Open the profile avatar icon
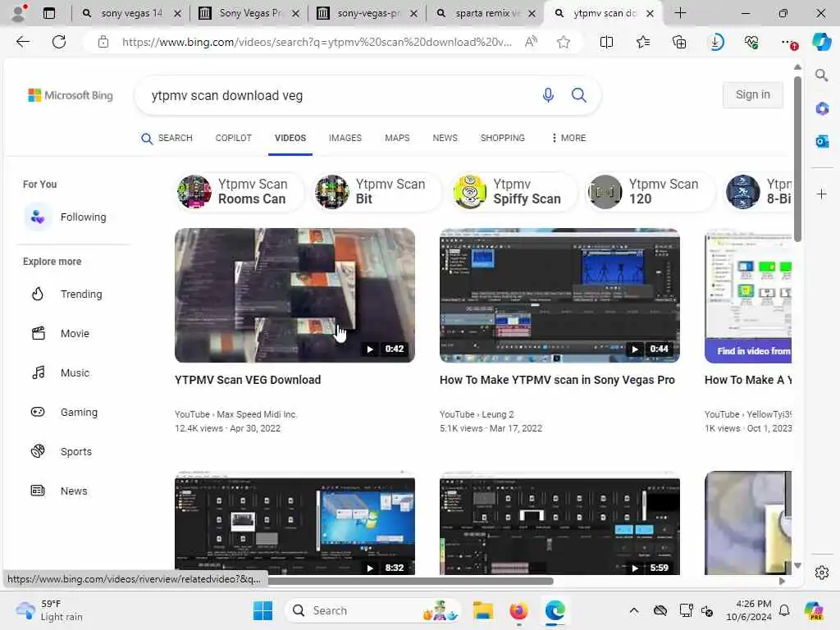The image size is (840, 630). pyautogui.click(x=19, y=13)
